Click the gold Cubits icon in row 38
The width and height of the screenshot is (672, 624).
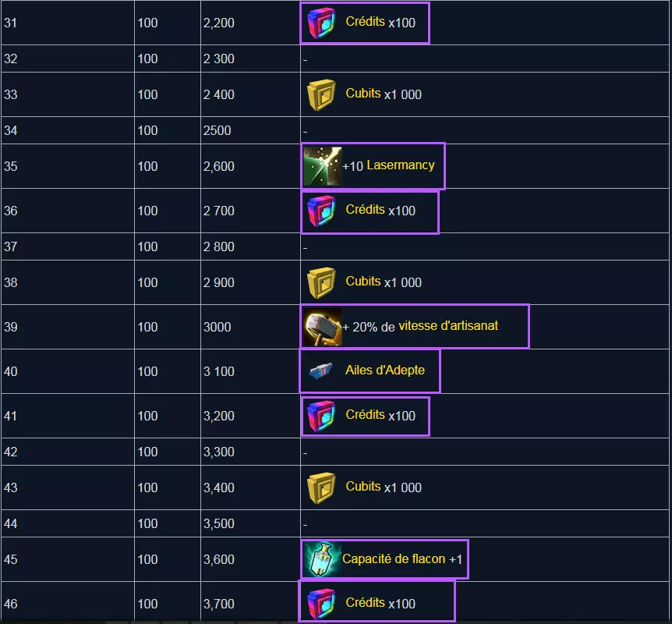coord(321,282)
